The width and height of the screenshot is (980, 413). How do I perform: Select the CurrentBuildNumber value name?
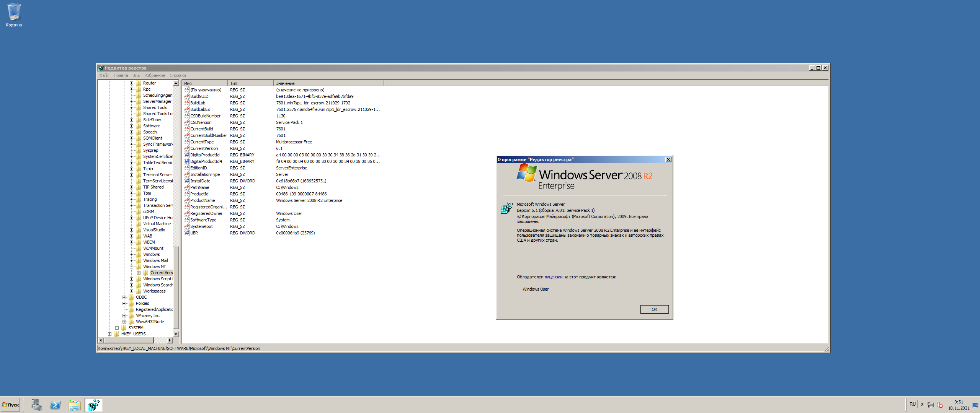(x=209, y=135)
